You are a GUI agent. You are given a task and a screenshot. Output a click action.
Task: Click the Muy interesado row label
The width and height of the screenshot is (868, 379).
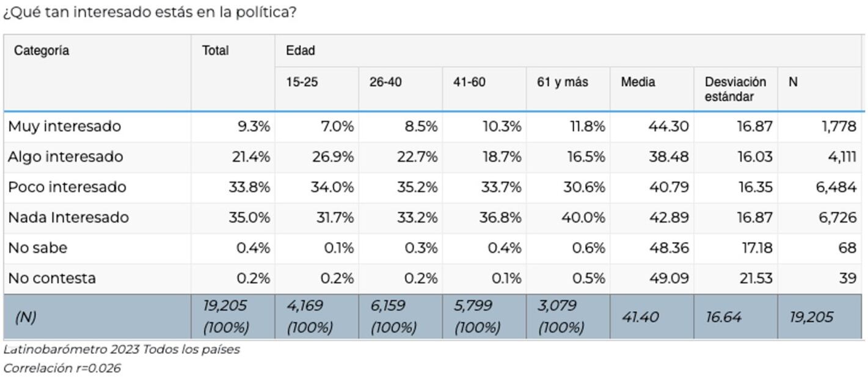click(x=64, y=127)
